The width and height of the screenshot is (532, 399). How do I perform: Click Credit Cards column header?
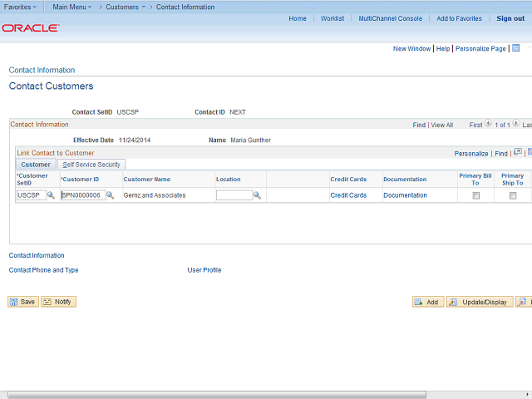(348, 180)
